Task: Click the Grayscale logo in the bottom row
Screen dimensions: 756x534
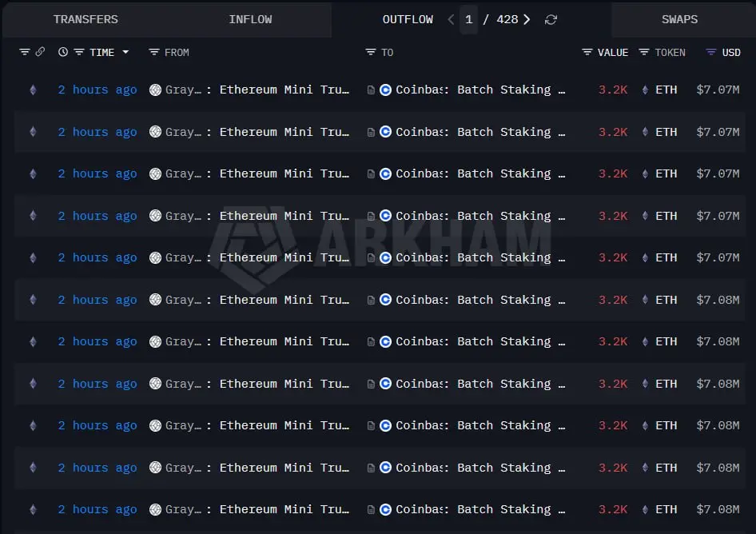Action: tap(155, 509)
